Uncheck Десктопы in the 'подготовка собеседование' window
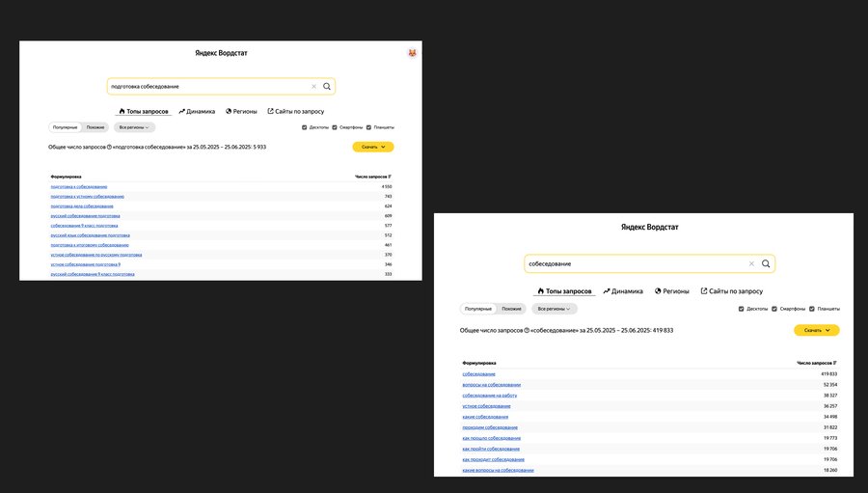Viewport: 868px width, 493px height. (x=305, y=127)
